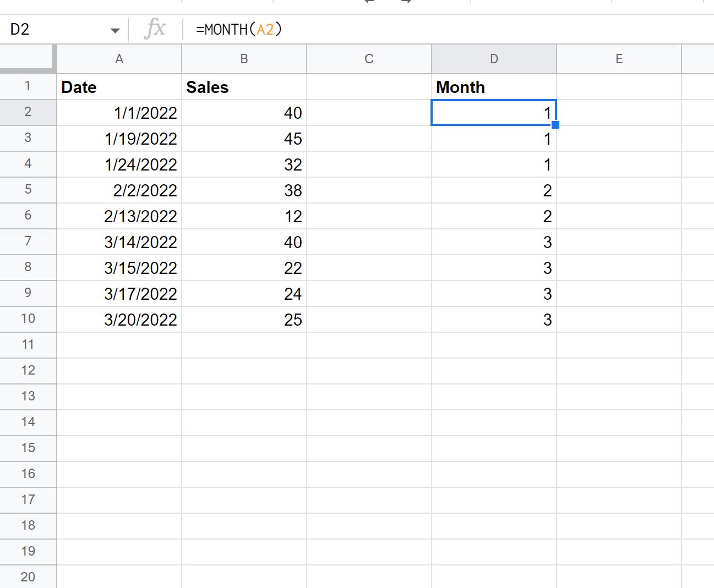Click the formula bar containing =MONTH(A2)
Image resolution: width=714 pixels, height=588 pixels.
449,29
